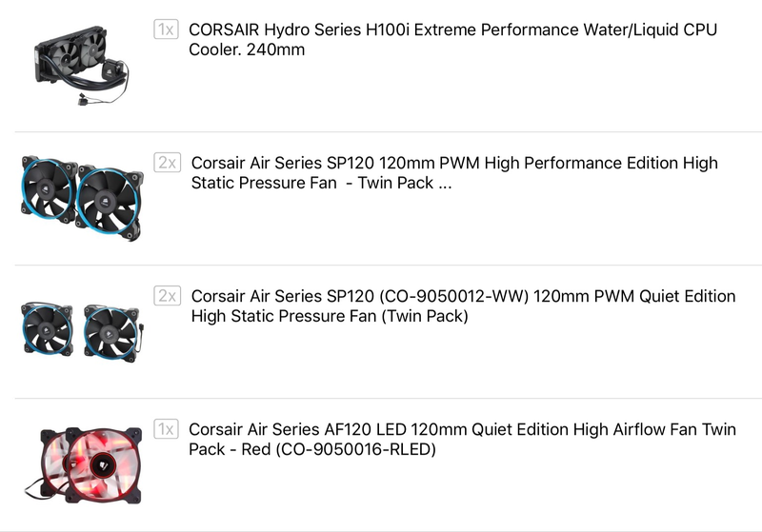Open the SP120 High Performance twin pack image
Screen dimensions: 762x532
tap(82, 198)
